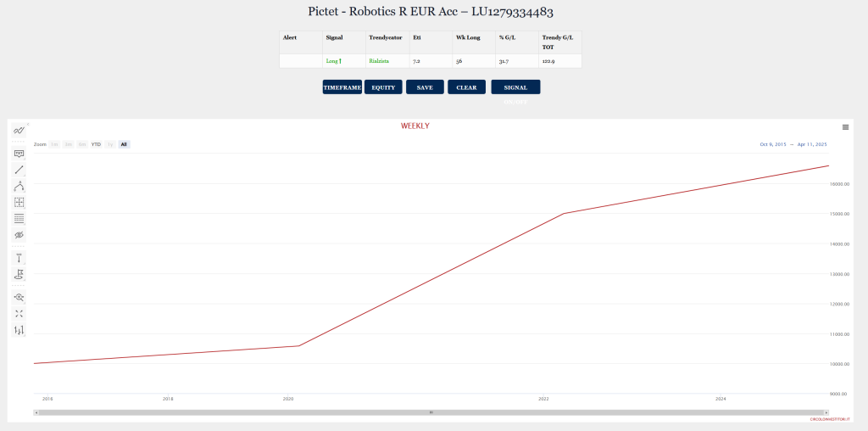This screenshot has height=431, width=868.
Task: Click the CLEAR button
Action: point(467,87)
